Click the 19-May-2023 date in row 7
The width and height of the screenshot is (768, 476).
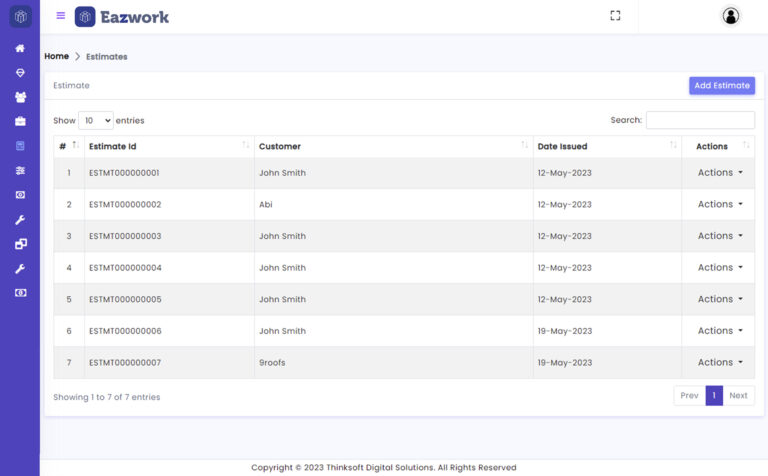pyautogui.click(x=565, y=363)
